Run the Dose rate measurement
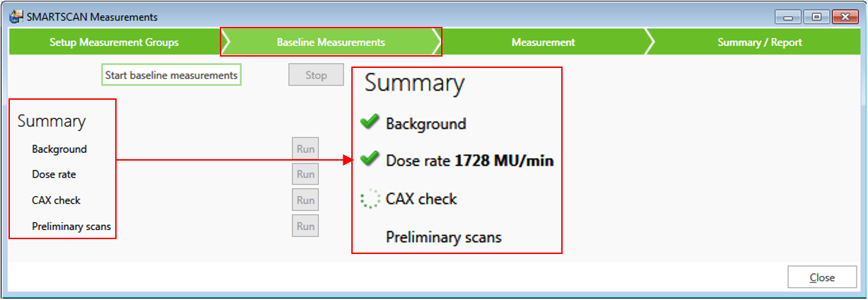The width and height of the screenshot is (868, 300). tap(305, 174)
